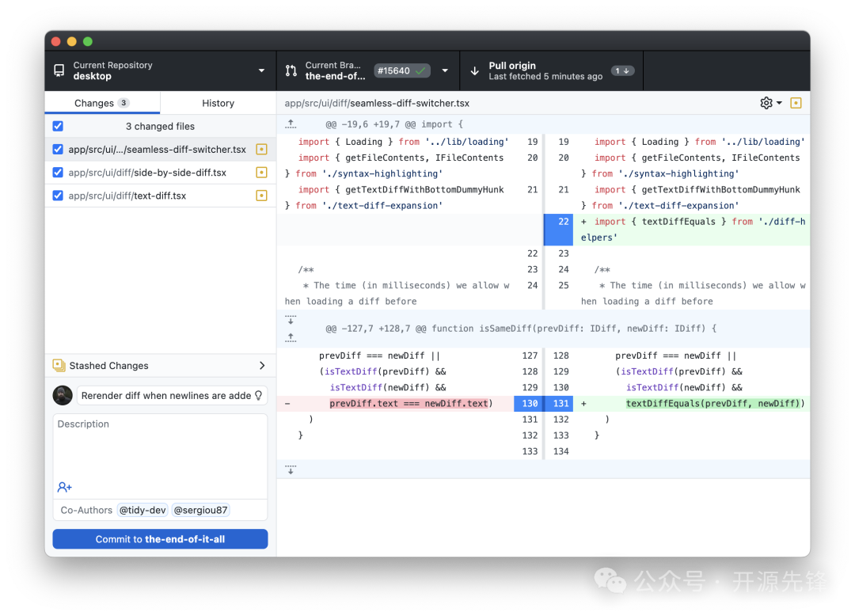Open the dropdown arrow beside settings gear
855x616 pixels.
click(779, 103)
